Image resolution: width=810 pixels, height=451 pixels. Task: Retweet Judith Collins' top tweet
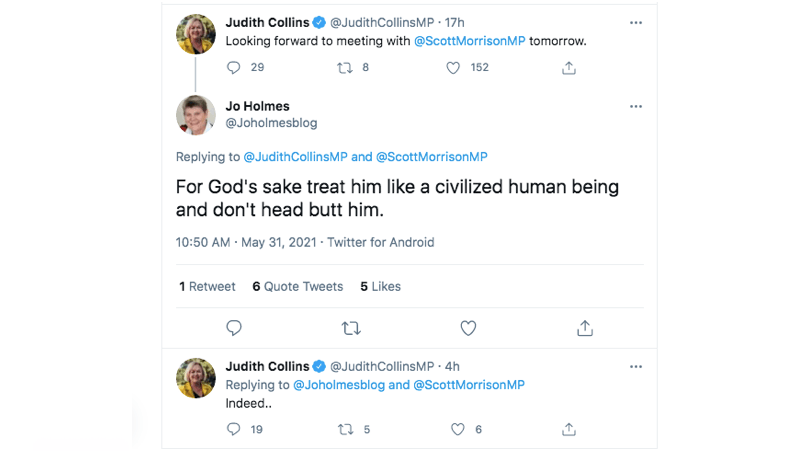(345, 68)
